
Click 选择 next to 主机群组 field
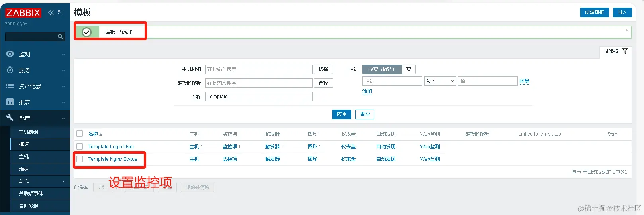coord(323,69)
